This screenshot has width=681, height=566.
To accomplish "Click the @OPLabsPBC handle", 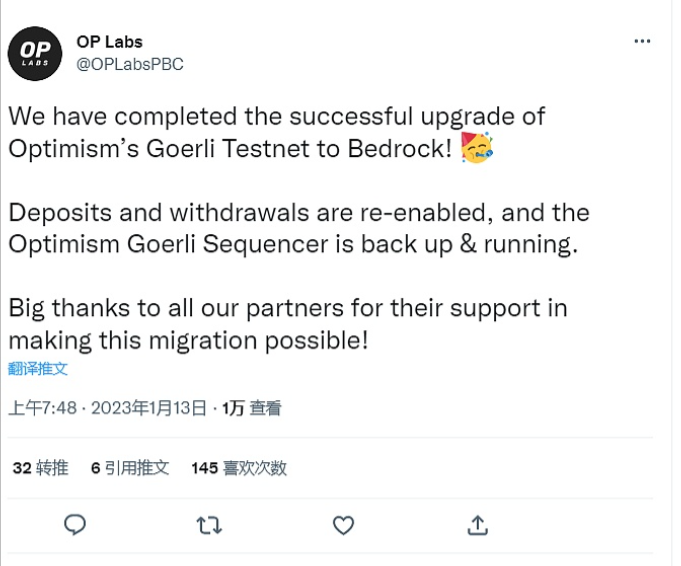I will (130, 64).
